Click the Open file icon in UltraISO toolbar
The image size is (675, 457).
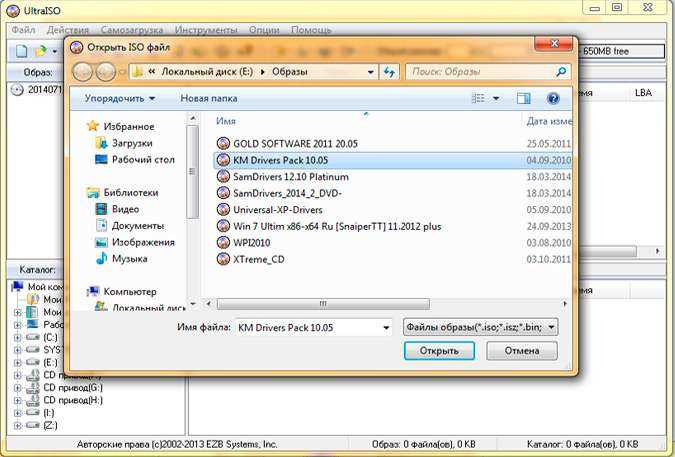(x=41, y=51)
